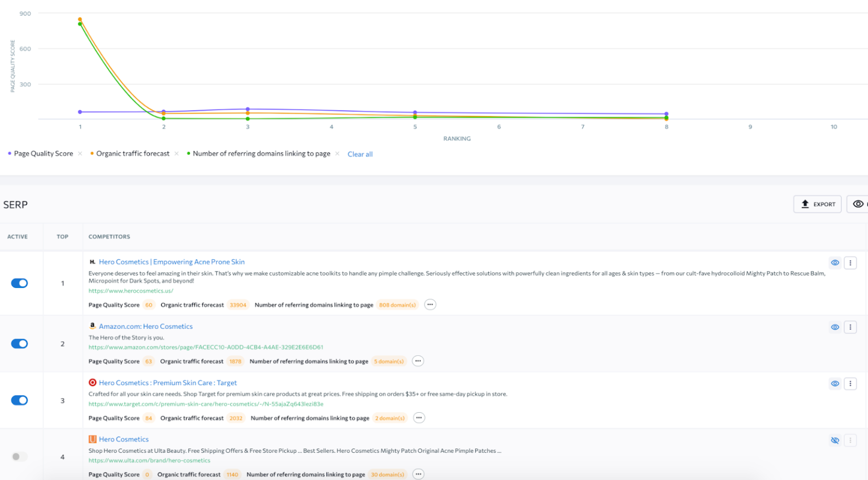Screen dimensions: 868x480
Task: Open the kebab menu for the Hero Cosmetics result
Action: tap(850, 263)
